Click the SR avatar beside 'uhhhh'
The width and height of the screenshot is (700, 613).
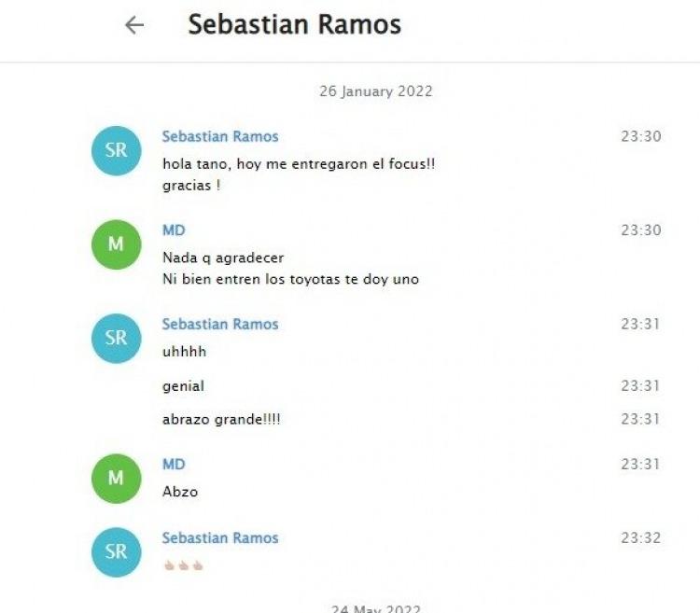[x=116, y=338]
